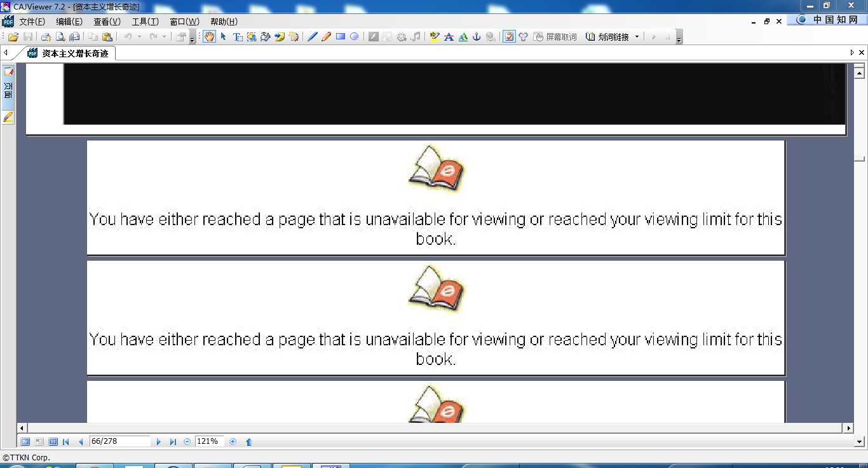
Task: Click the 屏幕取词 screen word capture button
Action: (555, 37)
